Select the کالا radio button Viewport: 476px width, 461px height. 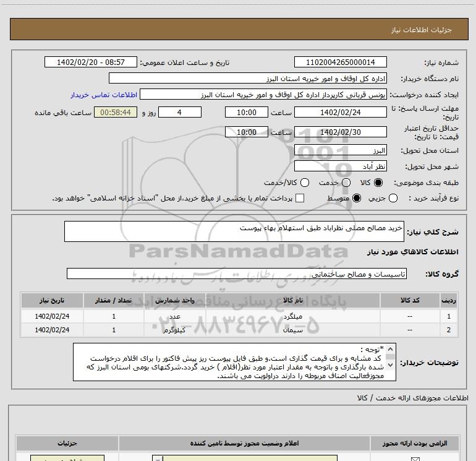pyautogui.click(x=378, y=183)
